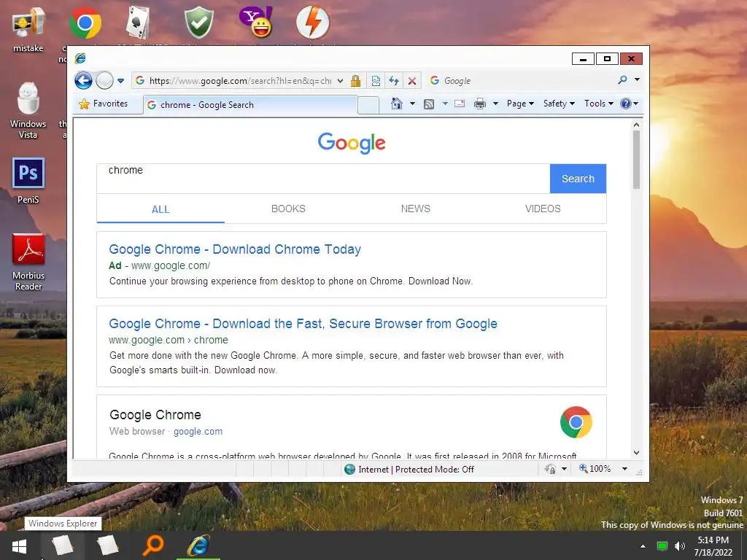This screenshot has height=560, width=747.
Task: Click the Google search box containing 'chrome'
Action: pos(323,179)
